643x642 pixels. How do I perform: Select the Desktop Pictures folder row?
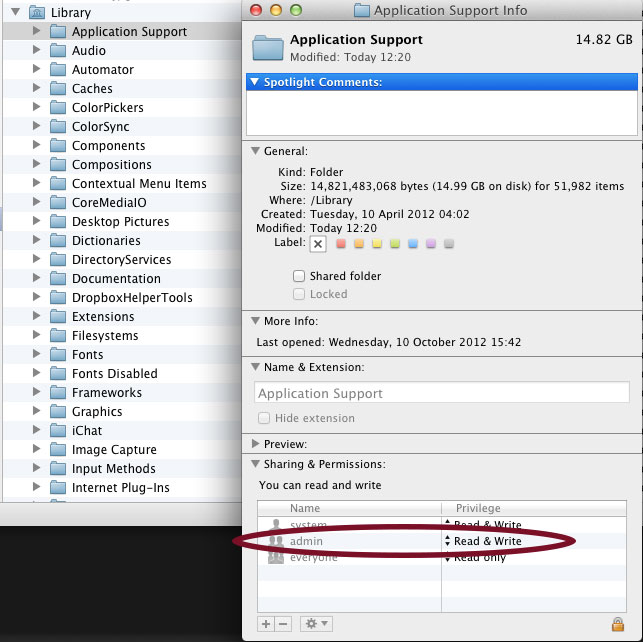point(120,222)
